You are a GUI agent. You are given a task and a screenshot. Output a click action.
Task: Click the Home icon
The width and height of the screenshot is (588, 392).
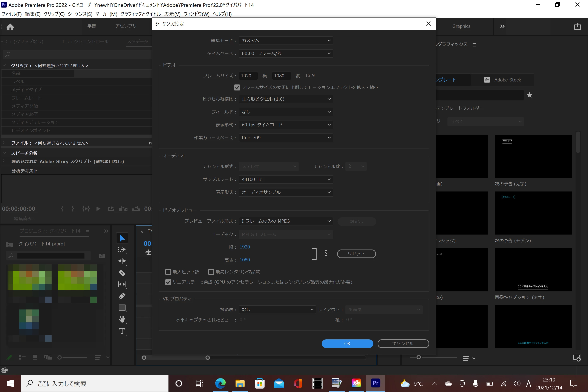click(10, 26)
